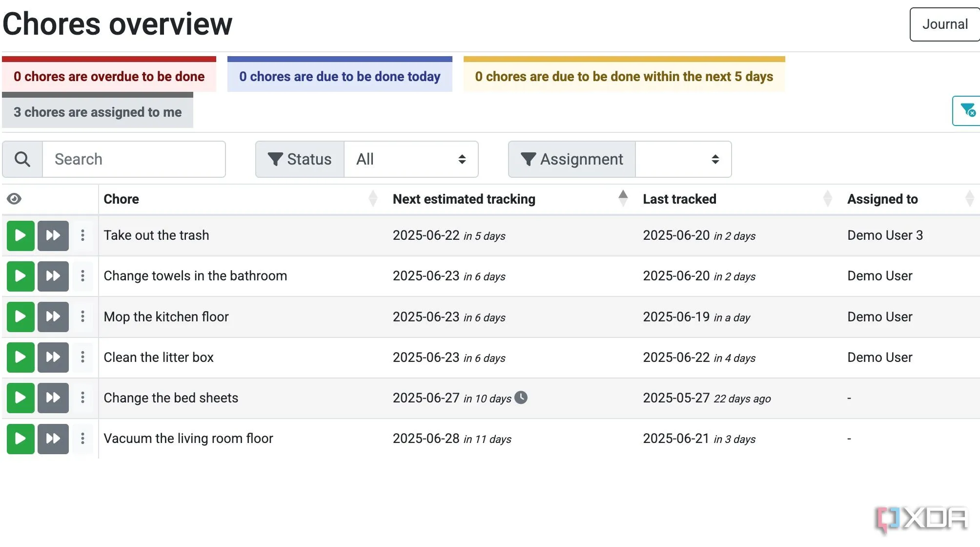Open the Assignment filter dropdown
Image resolution: width=980 pixels, height=547 pixels.
click(683, 159)
